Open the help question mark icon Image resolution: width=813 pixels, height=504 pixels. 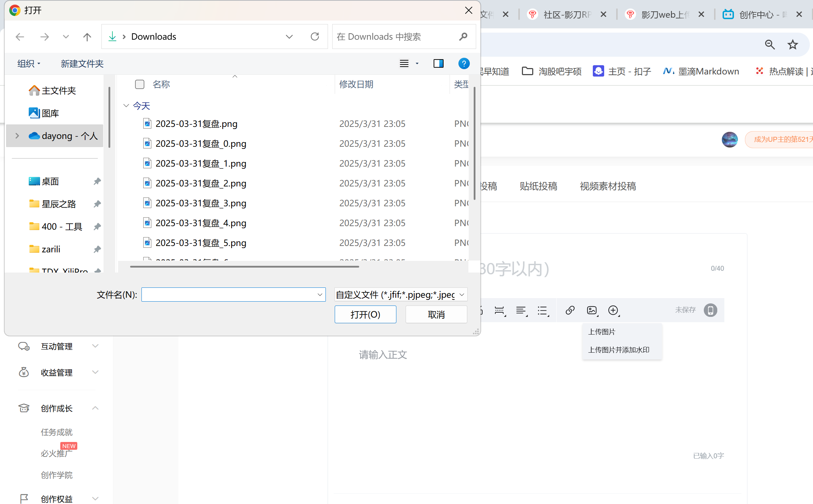(463, 63)
